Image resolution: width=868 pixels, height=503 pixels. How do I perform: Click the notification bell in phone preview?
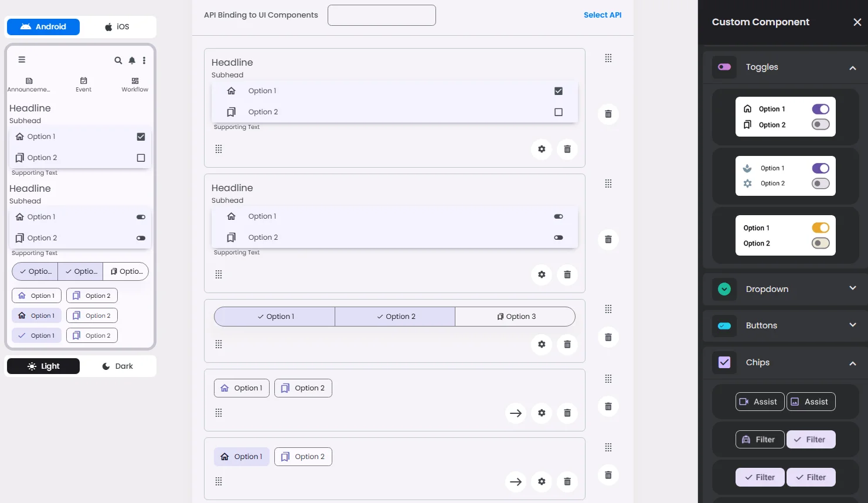pyautogui.click(x=132, y=60)
